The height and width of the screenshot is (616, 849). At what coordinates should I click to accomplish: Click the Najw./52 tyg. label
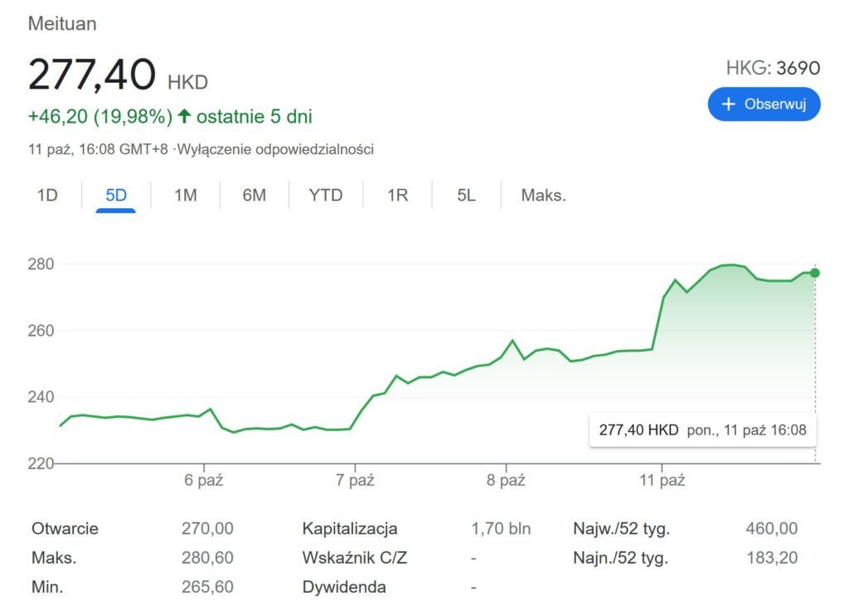pos(622,528)
